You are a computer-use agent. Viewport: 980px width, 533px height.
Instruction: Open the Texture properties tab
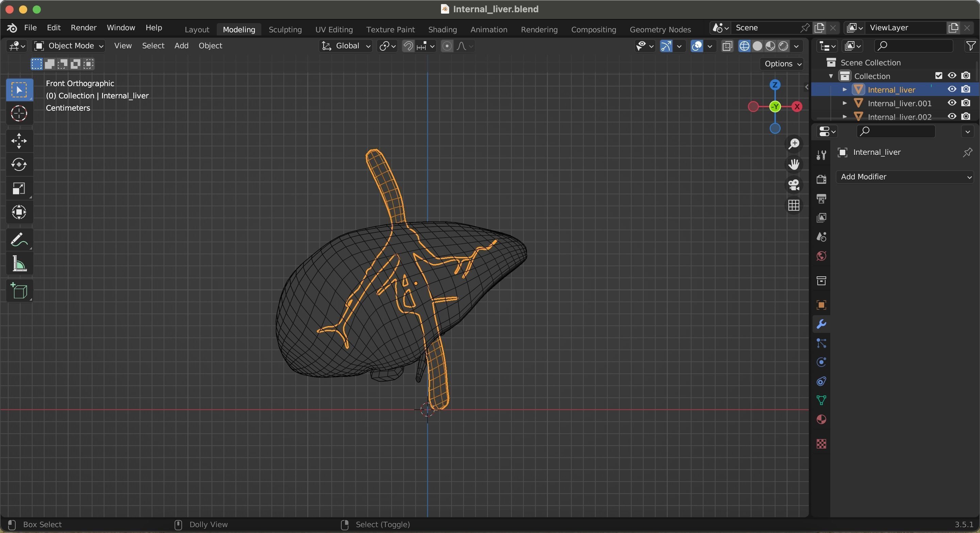point(821,444)
